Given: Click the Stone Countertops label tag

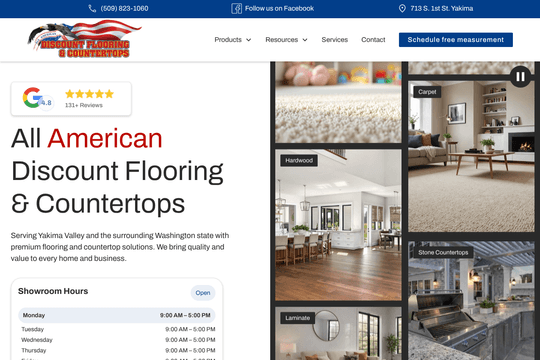Looking at the screenshot, I should click(443, 253).
